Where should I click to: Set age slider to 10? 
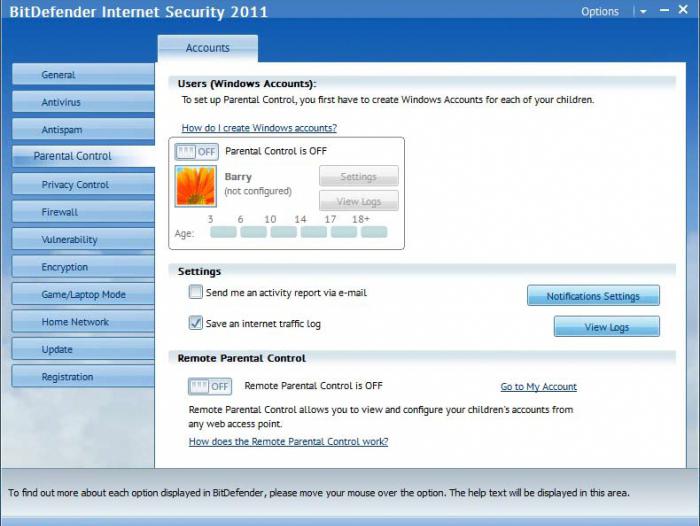pos(283,232)
